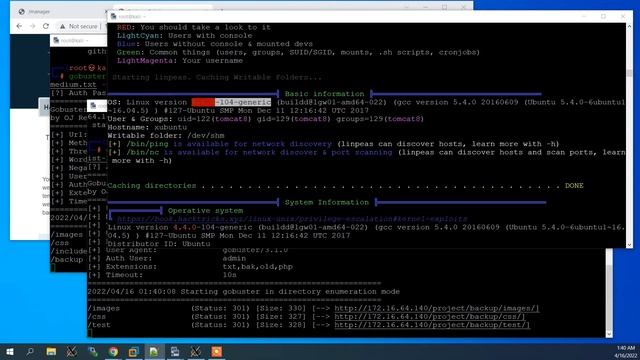
Task: Select the highlighted green taskbar app
Action: [154, 351]
